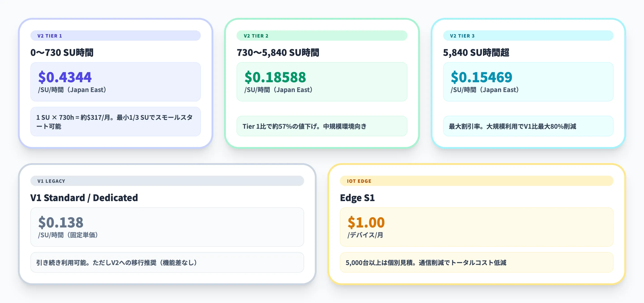
Task: Click the $1.00 per device price
Action: tap(366, 222)
